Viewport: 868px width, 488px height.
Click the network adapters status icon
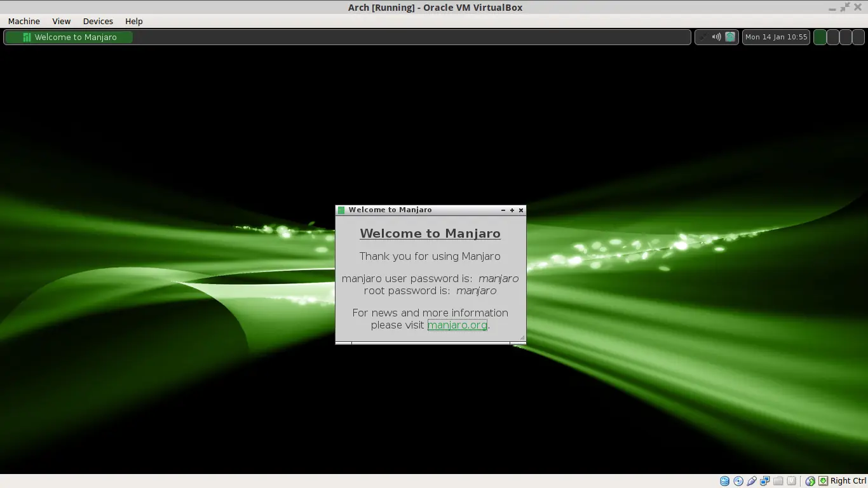tap(765, 481)
